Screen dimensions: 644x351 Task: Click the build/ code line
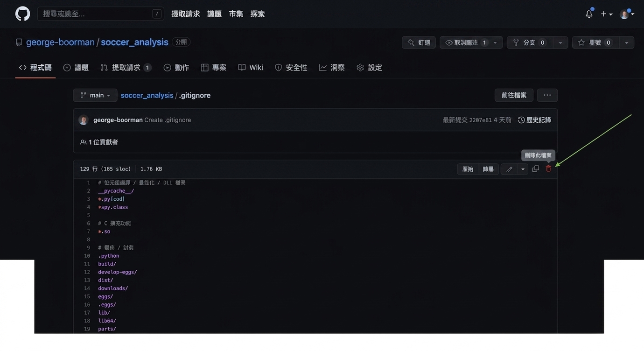(x=107, y=264)
